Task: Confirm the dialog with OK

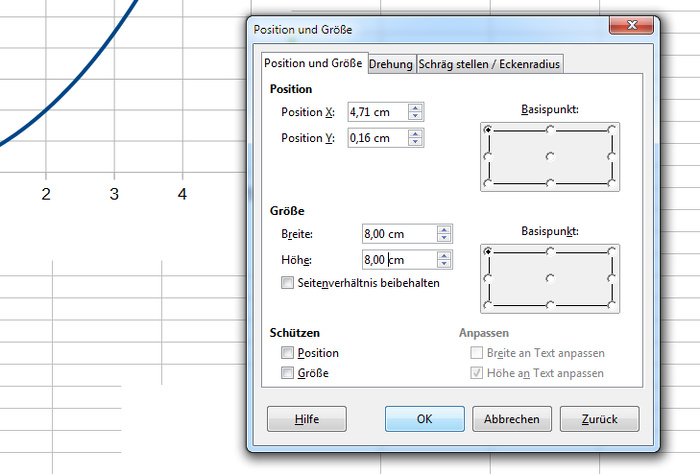Action: click(x=425, y=419)
